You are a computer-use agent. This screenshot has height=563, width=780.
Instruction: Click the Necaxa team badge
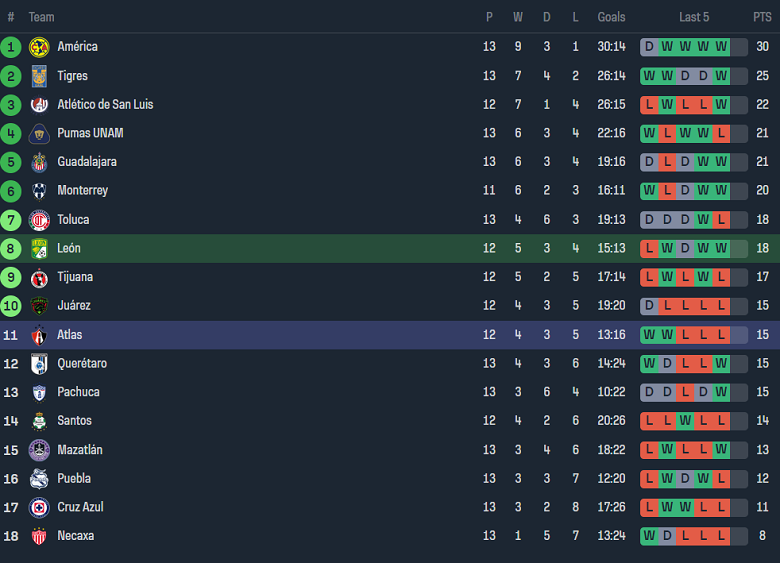tap(39, 536)
